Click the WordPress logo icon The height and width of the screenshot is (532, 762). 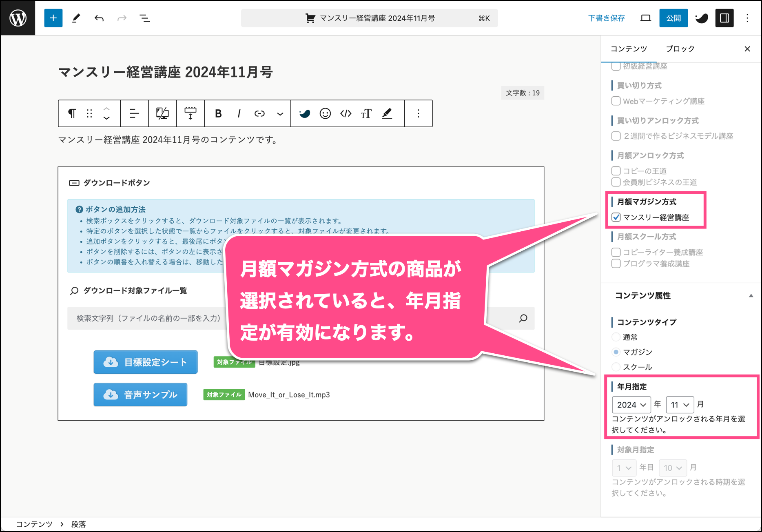point(18,18)
